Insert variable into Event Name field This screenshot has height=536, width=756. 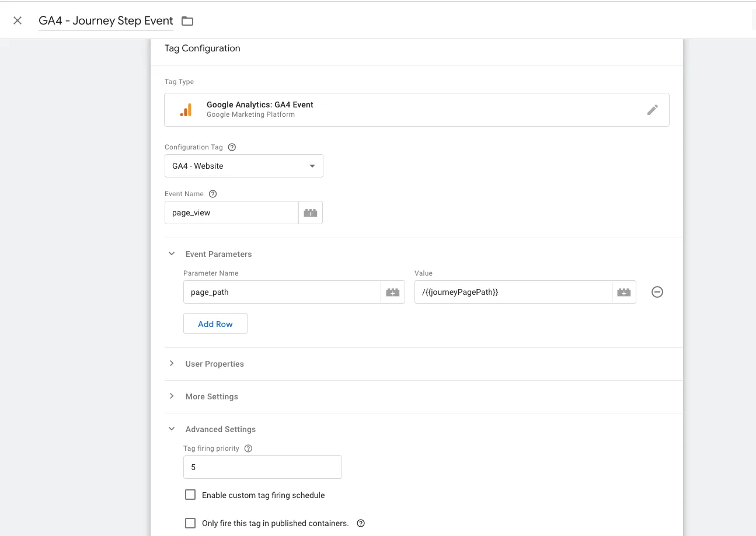tap(311, 213)
